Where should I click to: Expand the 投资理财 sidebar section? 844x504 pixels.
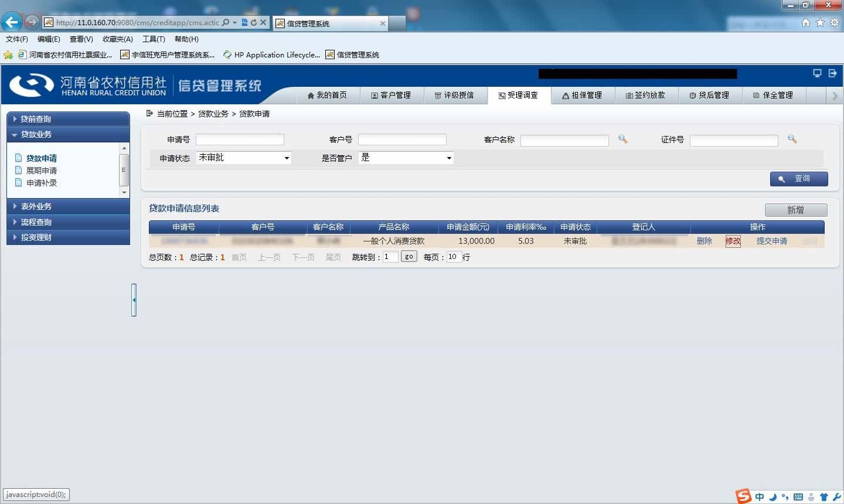(68, 237)
